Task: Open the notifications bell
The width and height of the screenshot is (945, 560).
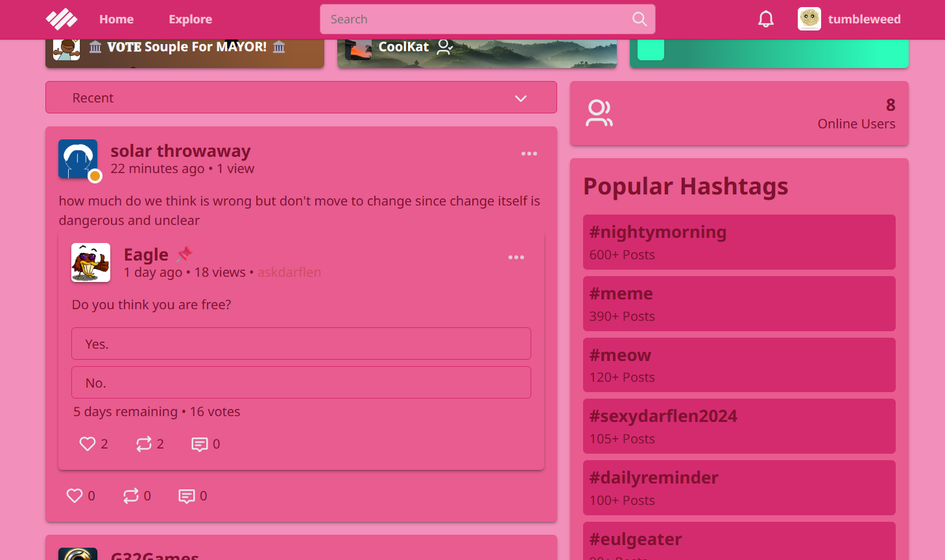Action: (x=765, y=19)
